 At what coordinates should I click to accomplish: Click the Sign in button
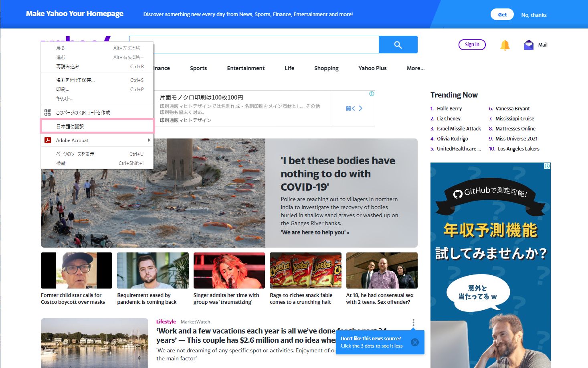tap(472, 45)
